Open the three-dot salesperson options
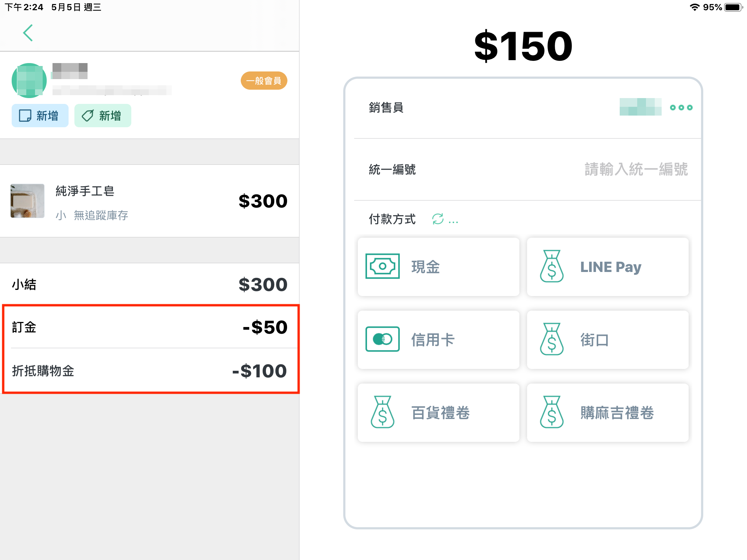The width and height of the screenshot is (747, 560). (x=681, y=108)
